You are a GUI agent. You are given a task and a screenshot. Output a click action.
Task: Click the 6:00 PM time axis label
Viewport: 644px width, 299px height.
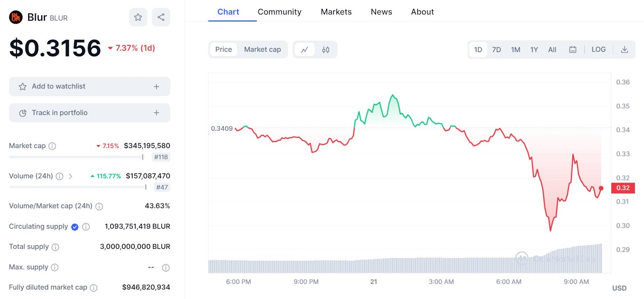(x=238, y=282)
